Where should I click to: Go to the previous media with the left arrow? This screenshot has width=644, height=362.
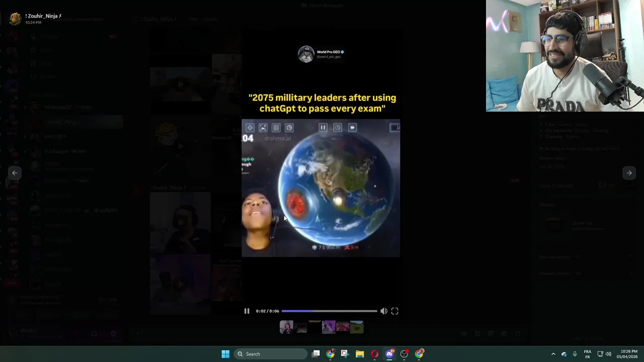click(x=15, y=173)
